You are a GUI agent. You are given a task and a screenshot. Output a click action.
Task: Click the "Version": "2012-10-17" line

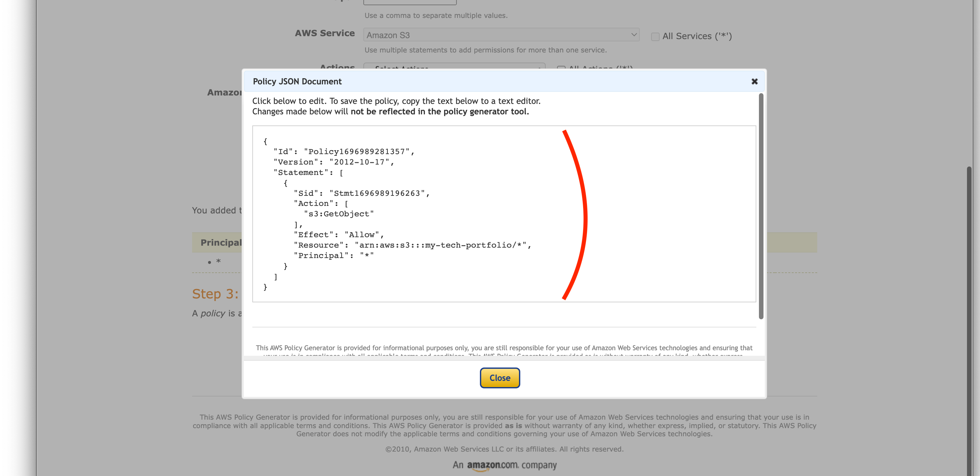tap(334, 162)
